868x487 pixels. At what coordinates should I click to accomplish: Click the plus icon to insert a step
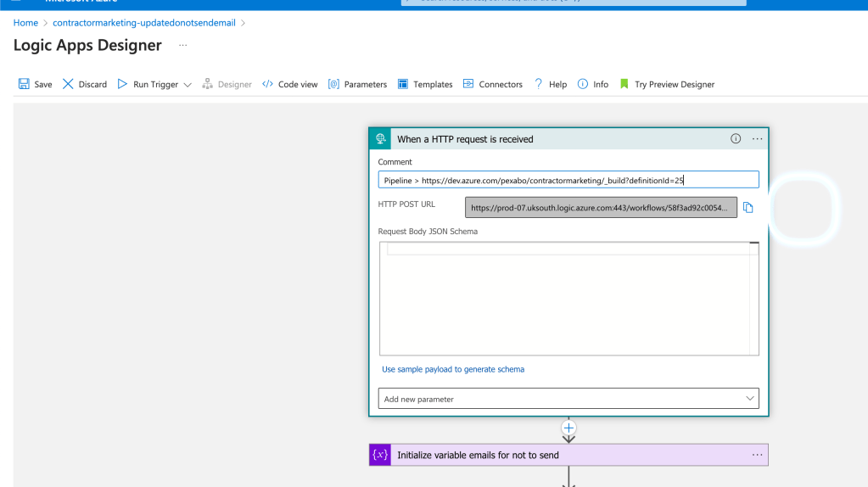click(x=568, y=428)
